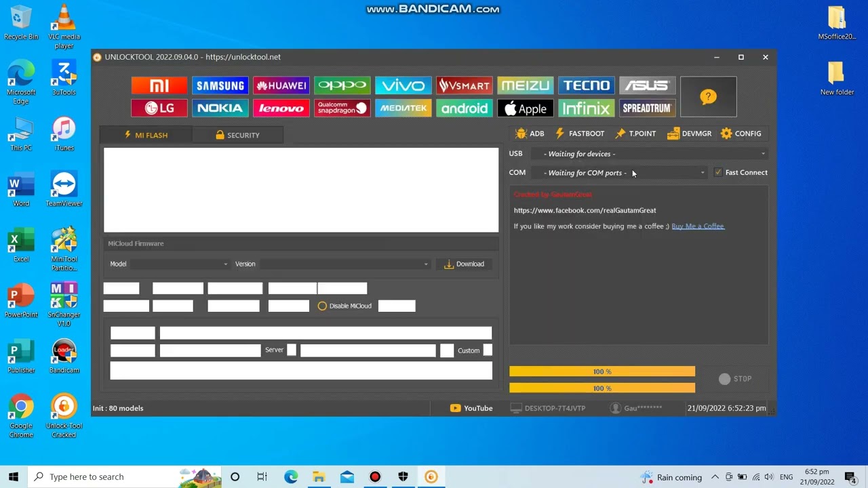Select the Disable MiCloud radio option
The height and width of the screenshot is (488, 868).
tap(322, 306)
